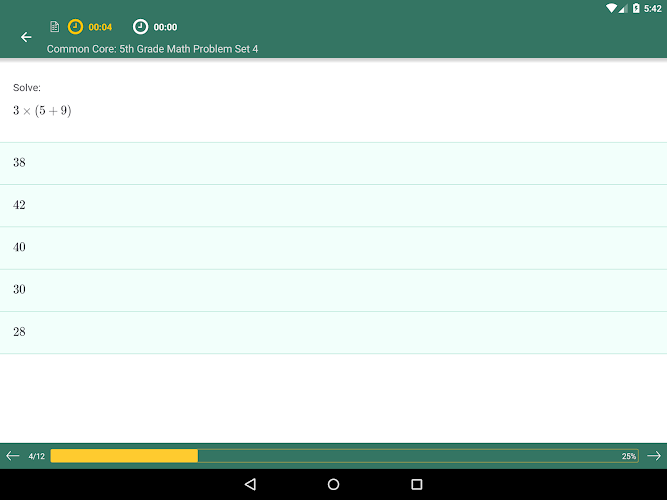This screenshot has height=500, width=667.
Task: Tap the 4/12 question counter
Action: point(37,456)
